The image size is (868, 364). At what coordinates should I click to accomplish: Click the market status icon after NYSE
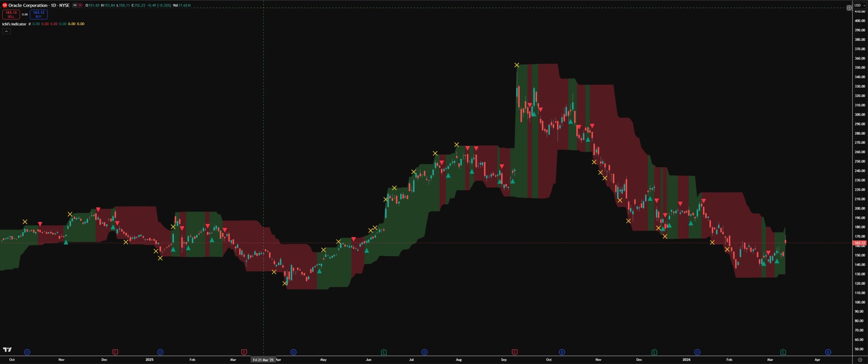(80, 5)
